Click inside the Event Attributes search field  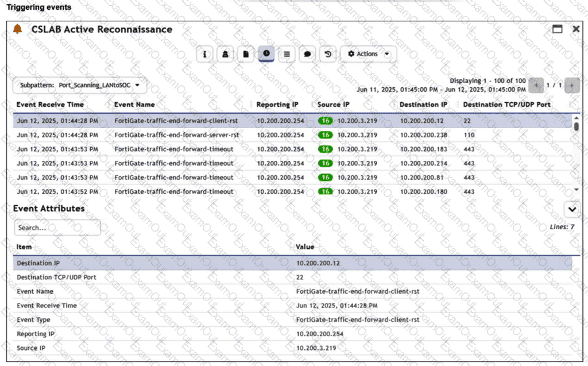click(x=57, y=228)
